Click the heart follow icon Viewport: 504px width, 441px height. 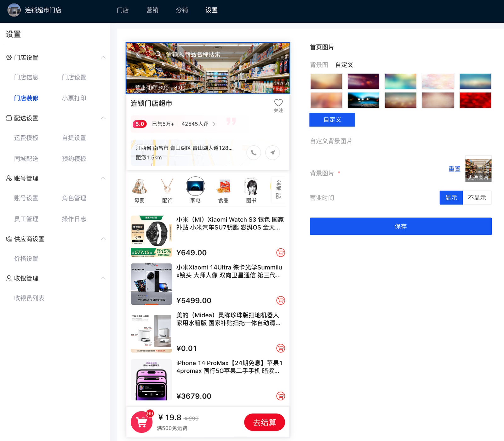pyautogui.click(x=278, y=103)
